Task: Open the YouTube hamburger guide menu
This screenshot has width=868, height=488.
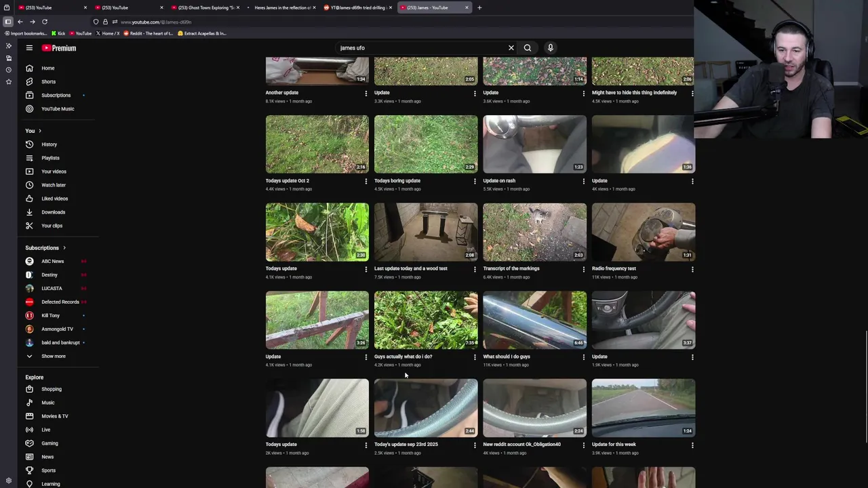Action: (29, 48)
